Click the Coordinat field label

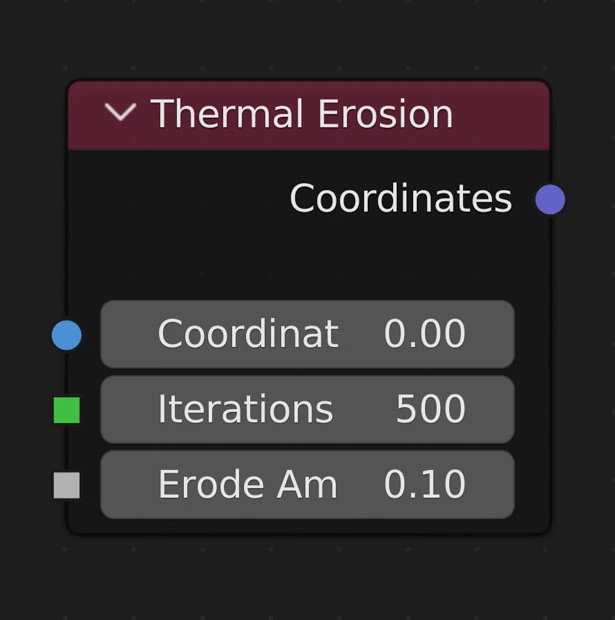pos(248,334)
